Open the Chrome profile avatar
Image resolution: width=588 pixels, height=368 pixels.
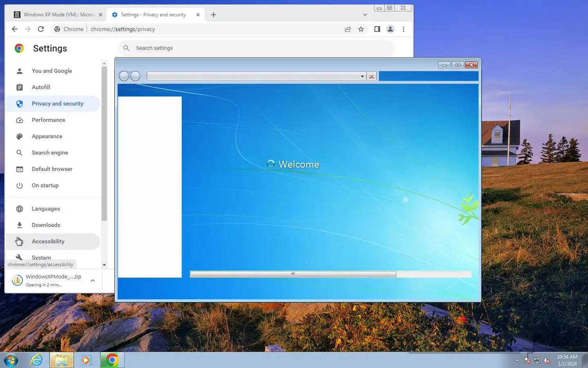390,29
